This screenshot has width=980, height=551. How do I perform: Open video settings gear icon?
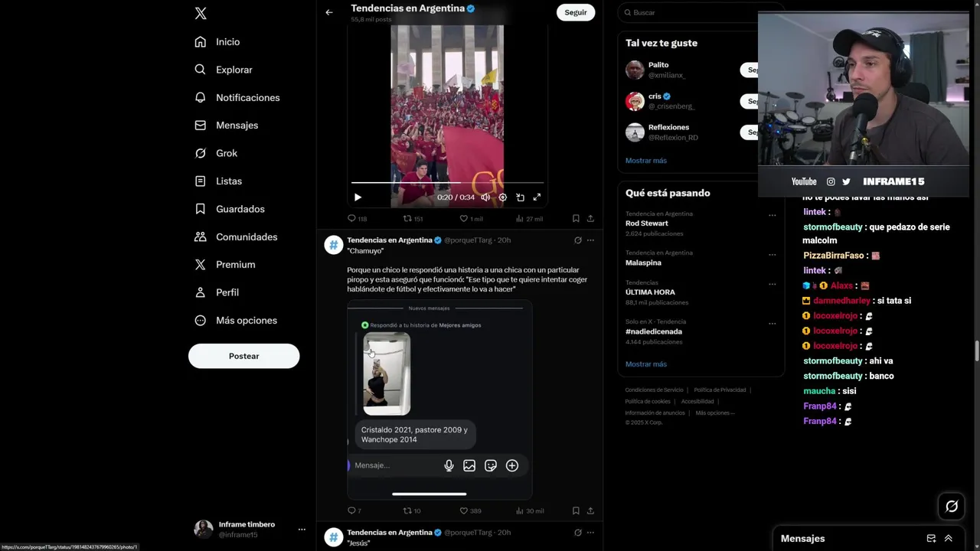503,197
